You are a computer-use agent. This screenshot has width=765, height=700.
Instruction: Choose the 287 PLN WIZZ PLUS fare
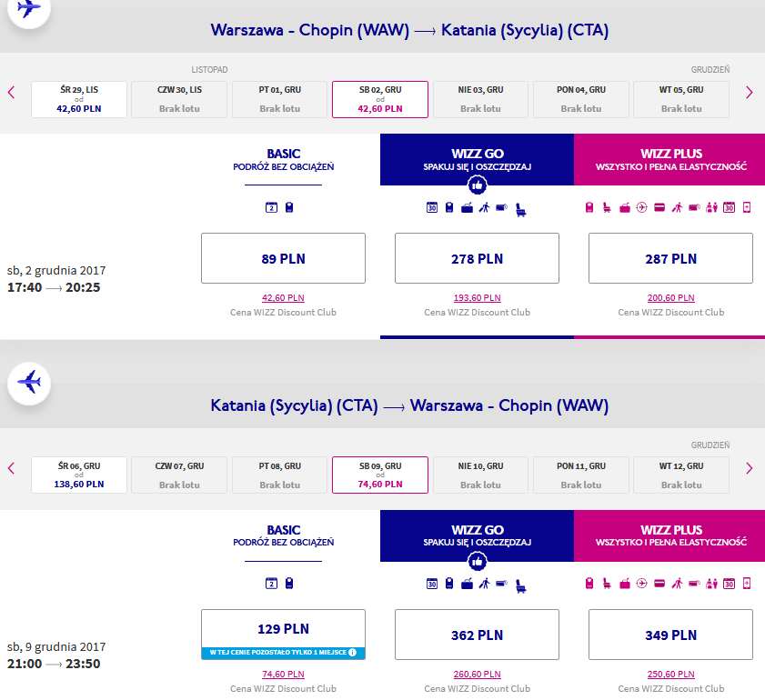click(x=670, y=258)
